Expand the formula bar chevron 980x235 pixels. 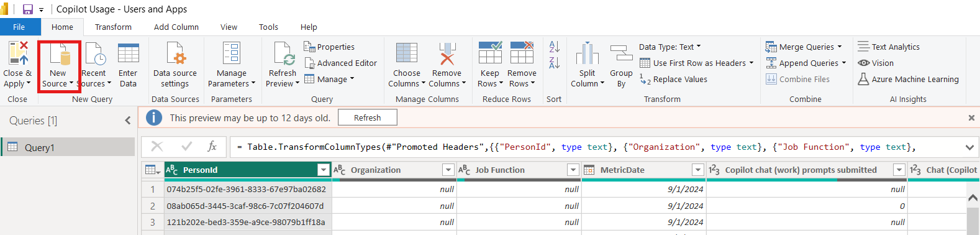point(969,147)
